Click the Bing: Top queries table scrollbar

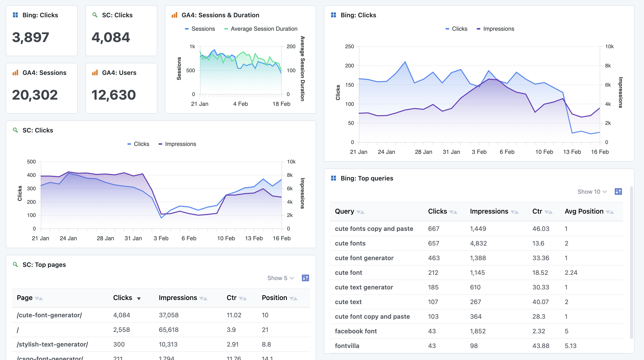[631, 263]
